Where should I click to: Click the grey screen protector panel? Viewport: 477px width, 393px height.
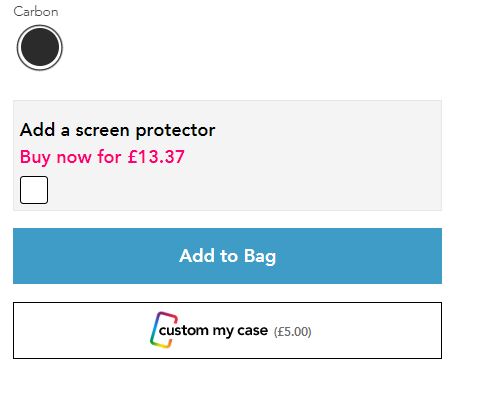[227, 155]
